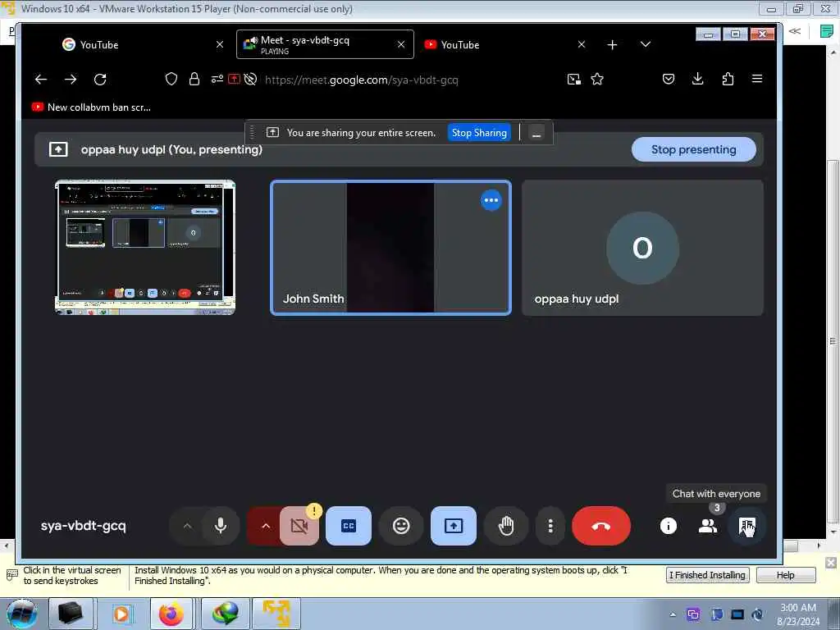Mute the microphone in Meet

(x=220, y=526)
